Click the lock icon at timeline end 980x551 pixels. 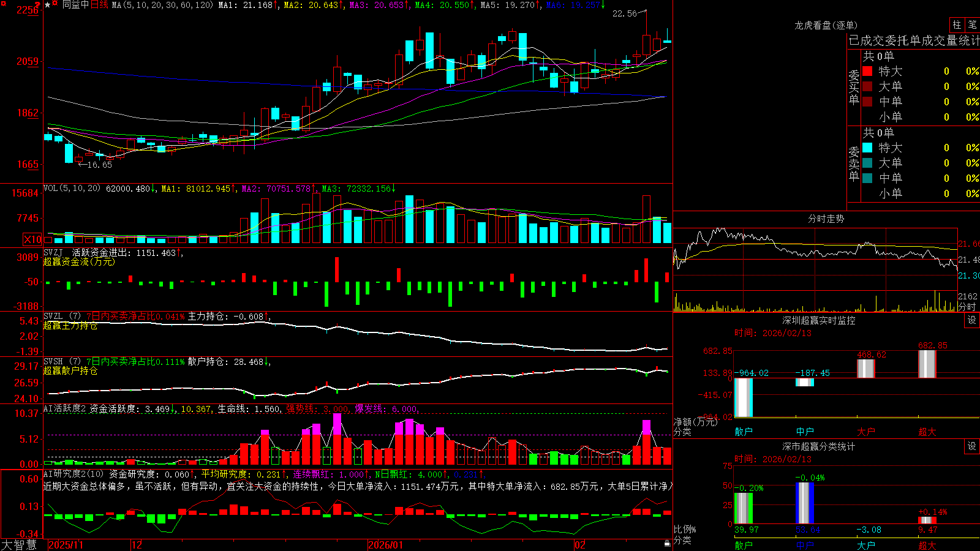[x=667, y=544]
